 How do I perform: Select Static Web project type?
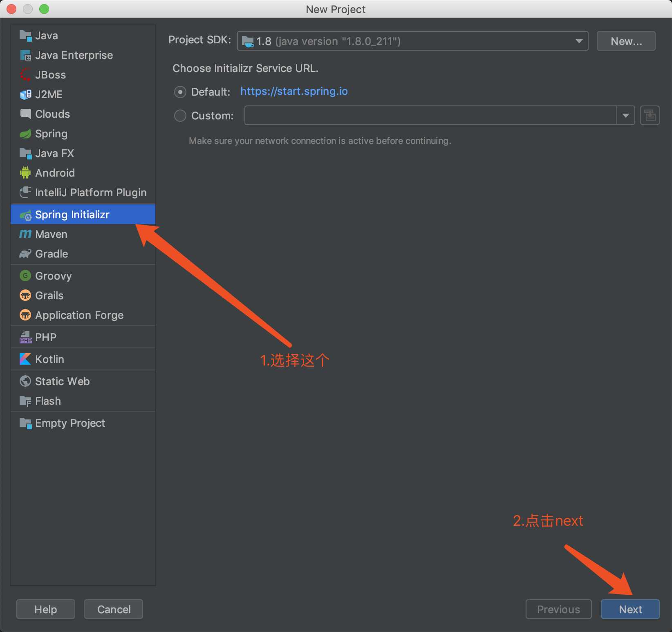(x=83, y=381)
